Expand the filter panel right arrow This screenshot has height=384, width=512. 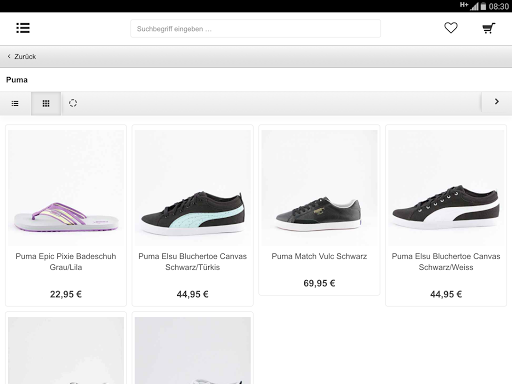tap(497, 102)
